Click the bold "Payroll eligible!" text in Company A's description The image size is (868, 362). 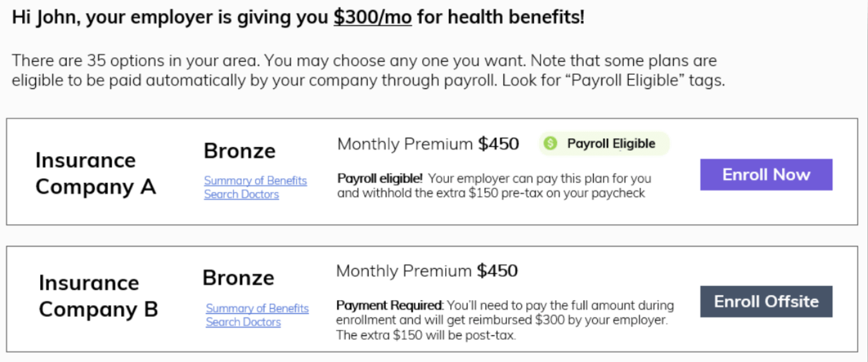[380, 178]
